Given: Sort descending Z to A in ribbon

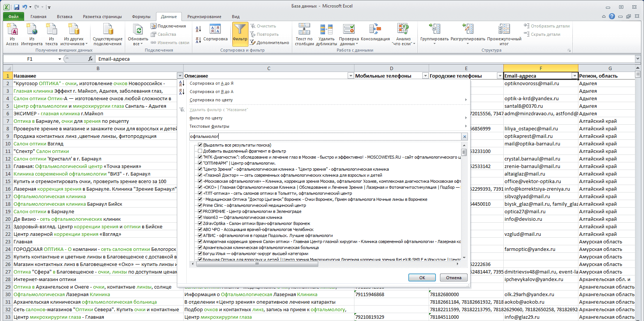Looking at the screenshot, I should 198,40.
